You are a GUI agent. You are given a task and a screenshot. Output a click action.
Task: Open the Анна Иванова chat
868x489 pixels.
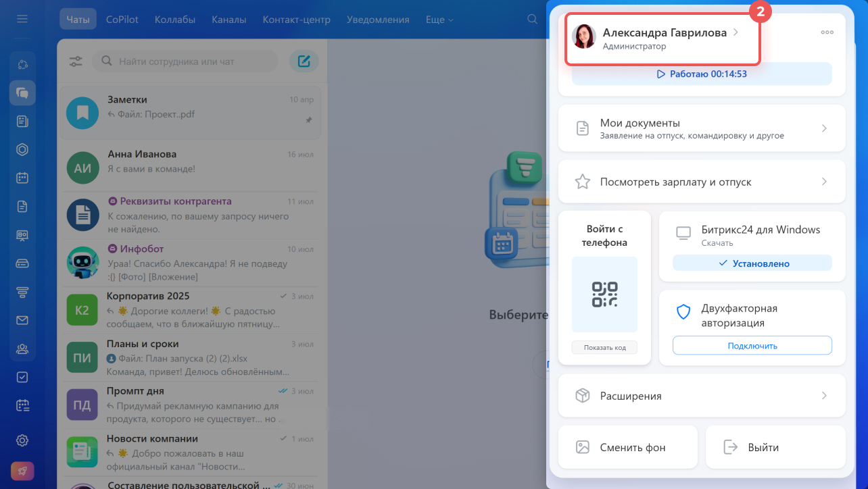click(190, 167)
